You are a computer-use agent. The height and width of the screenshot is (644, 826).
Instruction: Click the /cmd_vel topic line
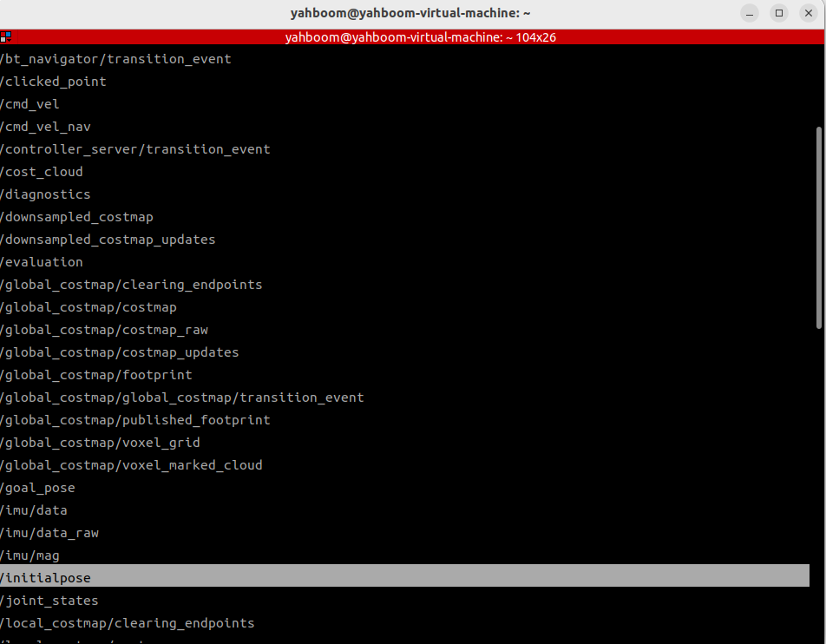(x=30, y=104)
